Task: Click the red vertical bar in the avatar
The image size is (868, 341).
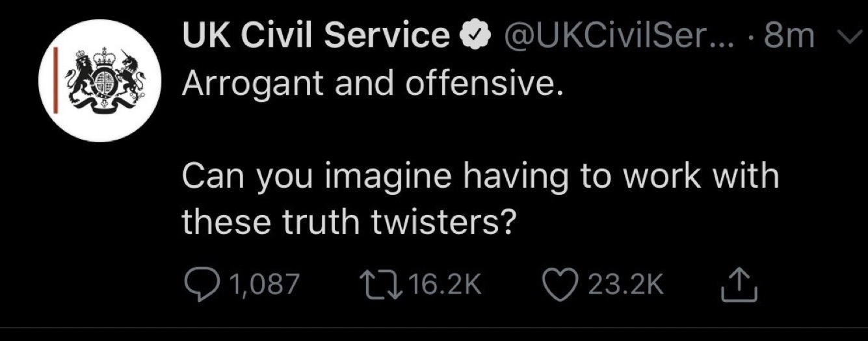Action: pos(56,81)
